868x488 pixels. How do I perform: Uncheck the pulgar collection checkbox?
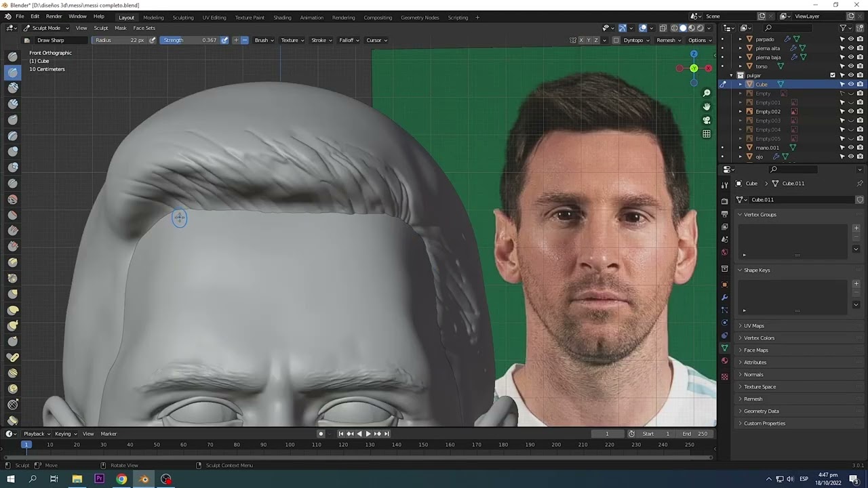833,75
